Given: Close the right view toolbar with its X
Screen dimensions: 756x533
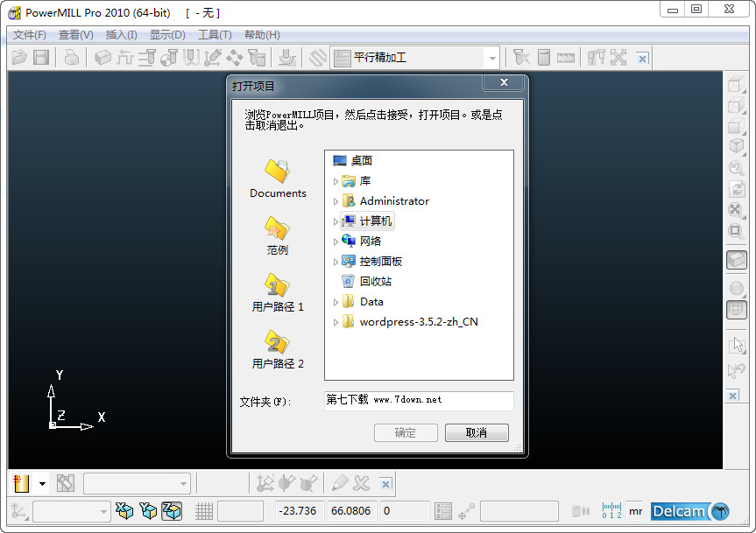Looking at the screenshot, I should (x=733, y=396).
